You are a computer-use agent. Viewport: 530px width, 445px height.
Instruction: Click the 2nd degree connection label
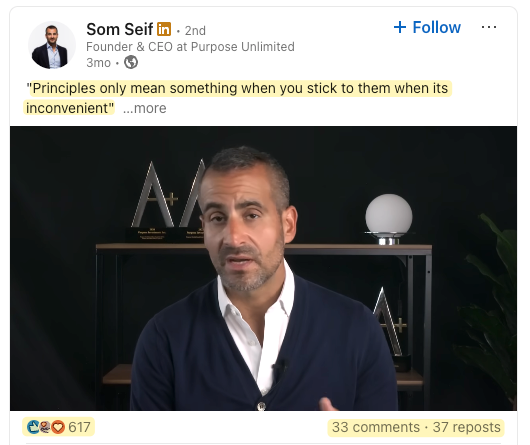point(195,31)
